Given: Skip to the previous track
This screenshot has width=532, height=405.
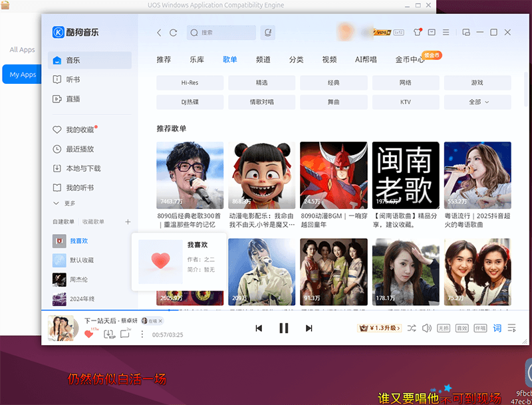Looking at the screenshot, I should pos(259,328).
